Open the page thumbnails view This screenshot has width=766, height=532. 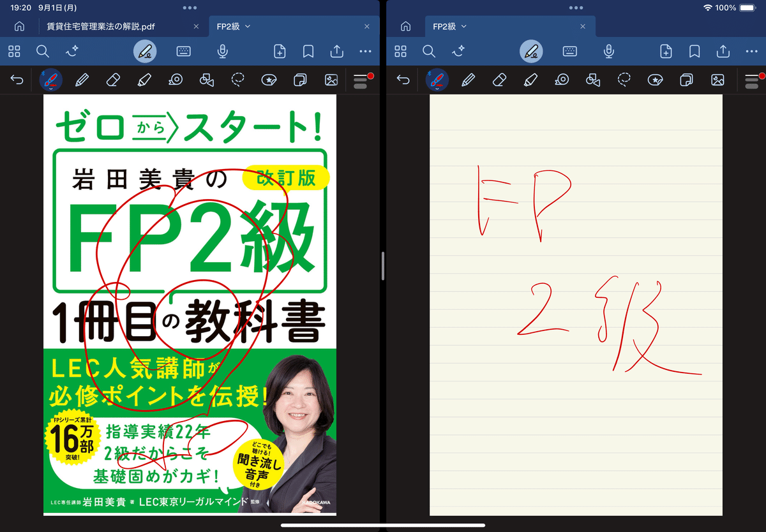(14, 52)
